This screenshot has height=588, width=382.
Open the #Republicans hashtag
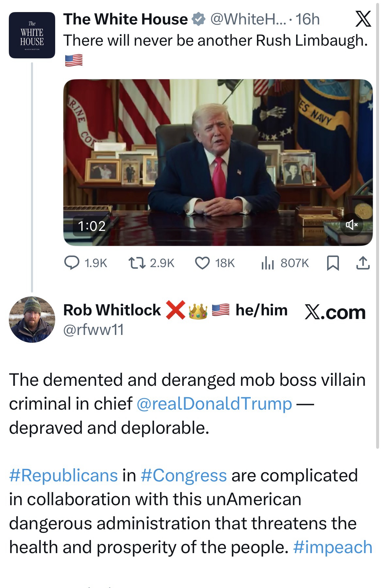(x=63, y=475)
